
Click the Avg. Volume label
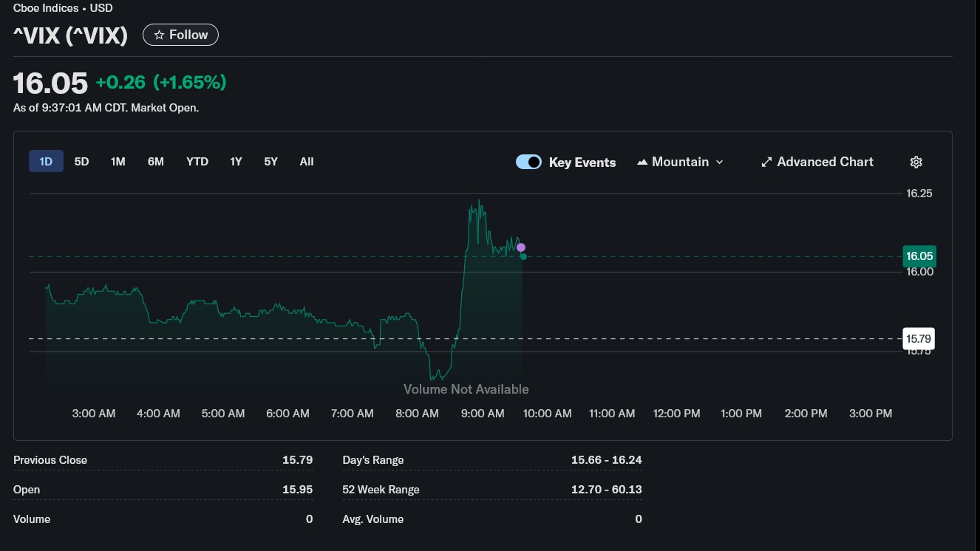click(x=373, y=519)
